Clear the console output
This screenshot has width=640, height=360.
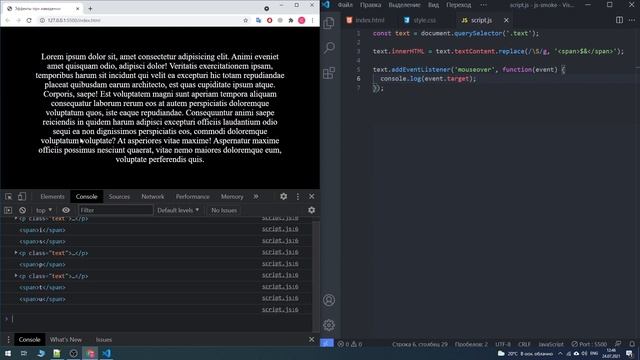pyautogui.click(x=22, y=210)
